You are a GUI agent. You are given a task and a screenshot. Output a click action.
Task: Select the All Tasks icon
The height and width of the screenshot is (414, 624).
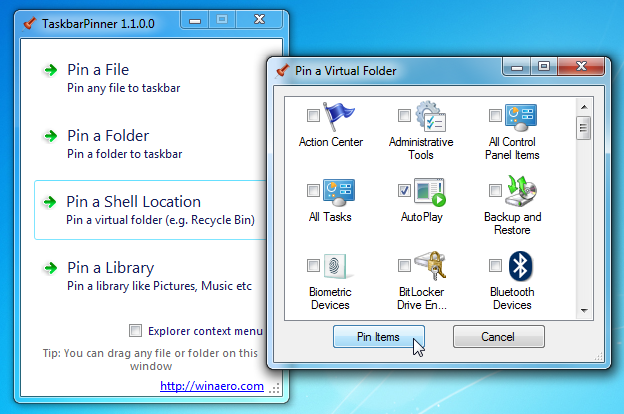point(339,192)
